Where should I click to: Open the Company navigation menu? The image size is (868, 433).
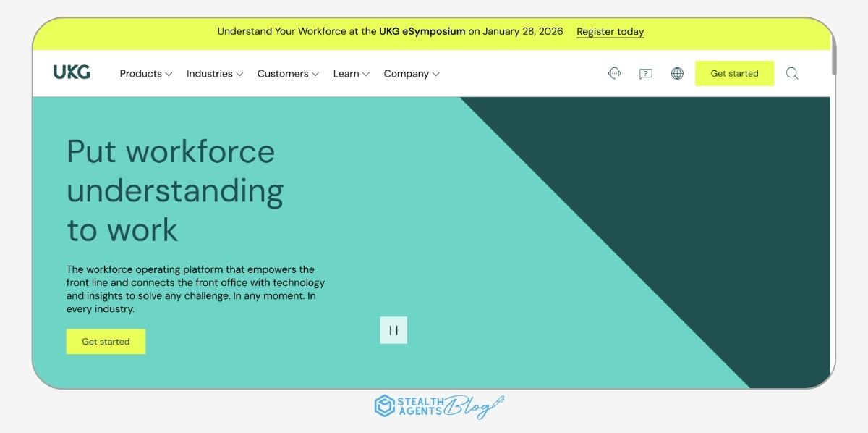(411, 73)
